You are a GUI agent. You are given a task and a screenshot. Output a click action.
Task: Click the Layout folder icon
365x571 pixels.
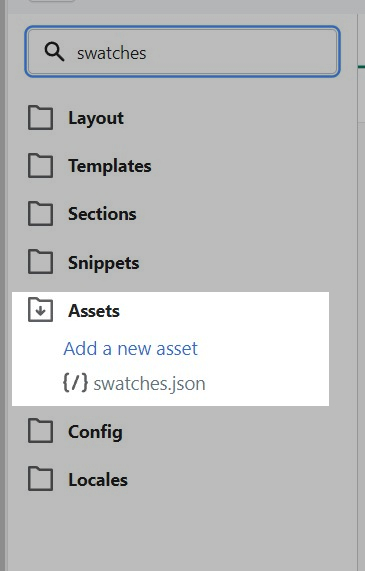(40, 118)
